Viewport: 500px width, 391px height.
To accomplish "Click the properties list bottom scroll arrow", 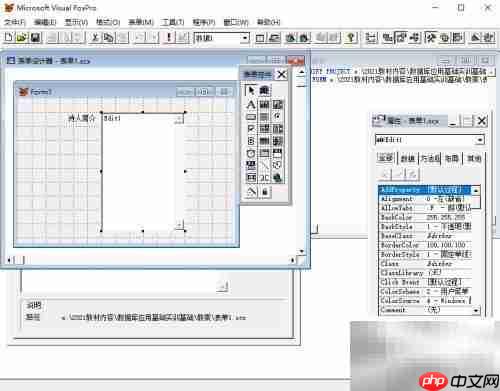I will tap(476, 310).
